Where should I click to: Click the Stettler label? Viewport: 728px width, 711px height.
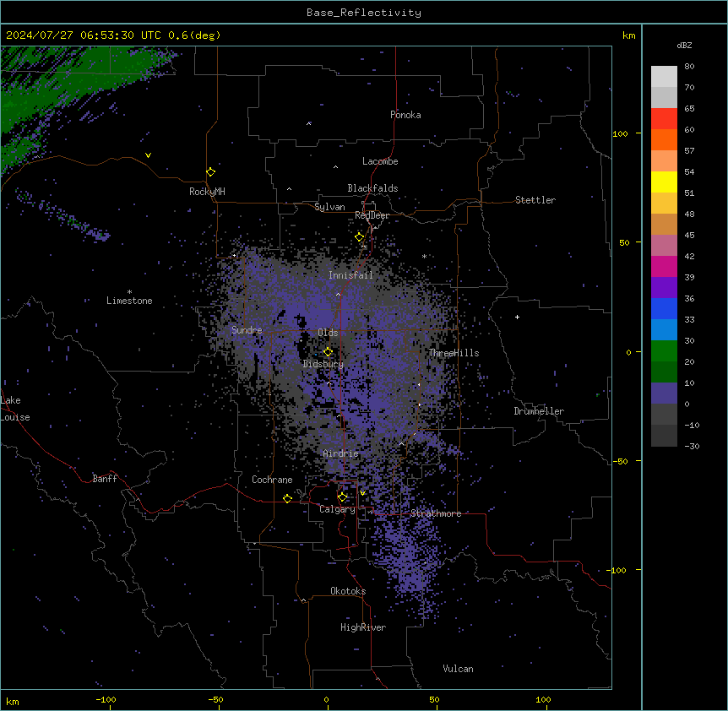535,200
